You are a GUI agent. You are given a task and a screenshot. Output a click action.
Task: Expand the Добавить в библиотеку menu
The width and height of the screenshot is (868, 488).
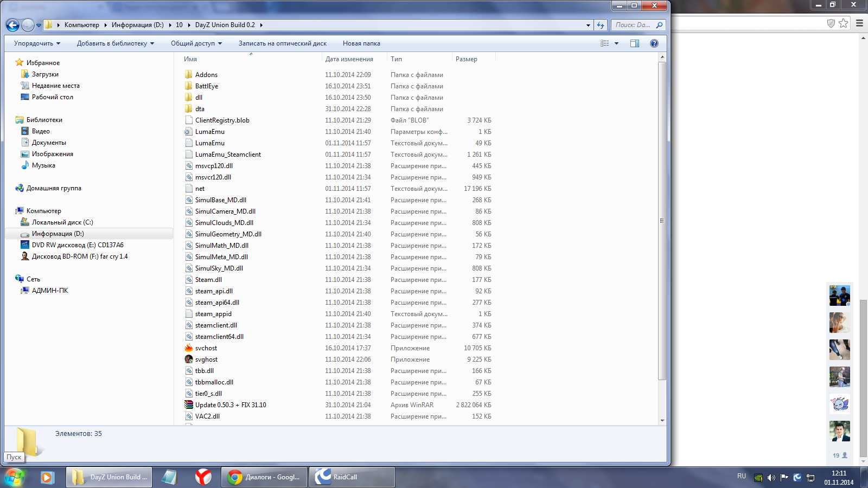116,43
